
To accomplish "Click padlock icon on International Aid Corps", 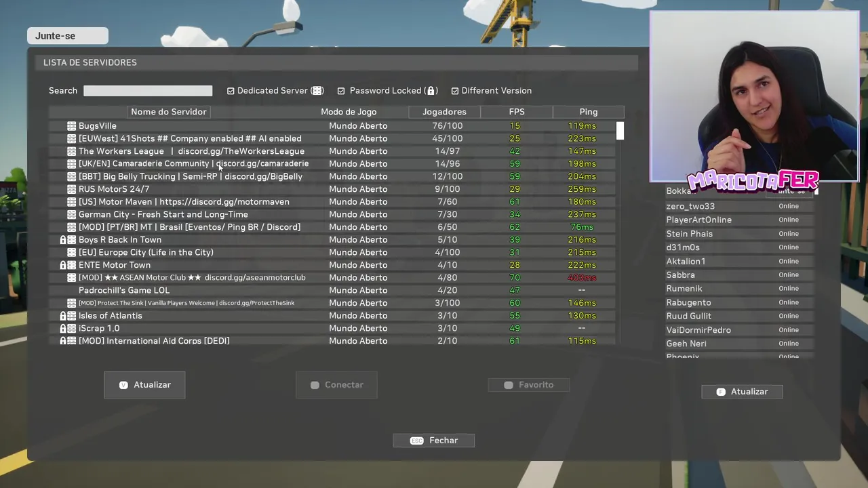I will tap(63, 341).
